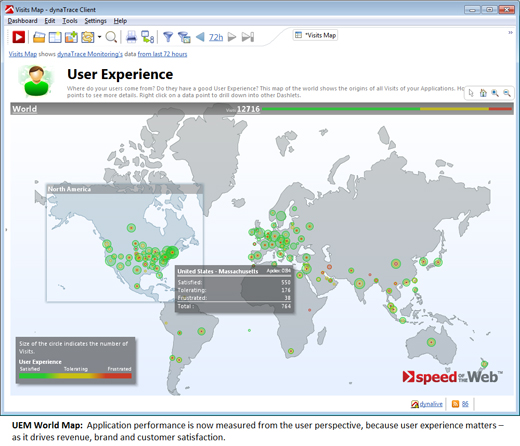Open the Help menu

[x=120, y=21]
